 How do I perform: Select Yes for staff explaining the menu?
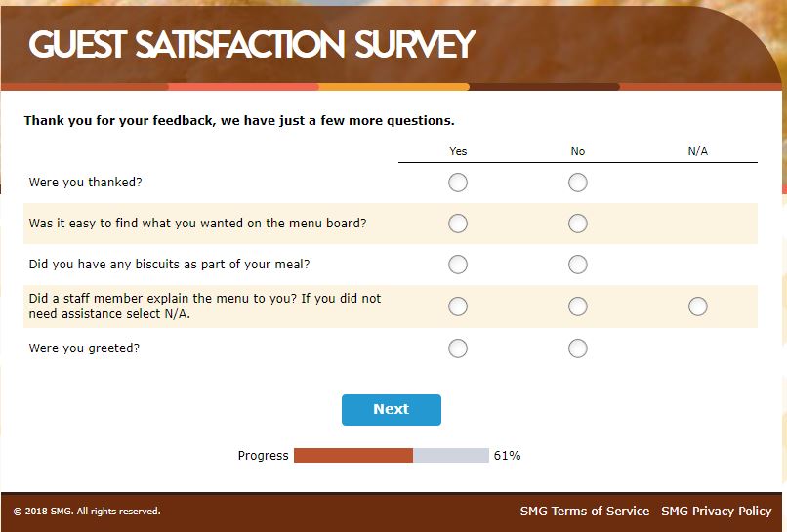pyautogui.click(x=458, y=307)
